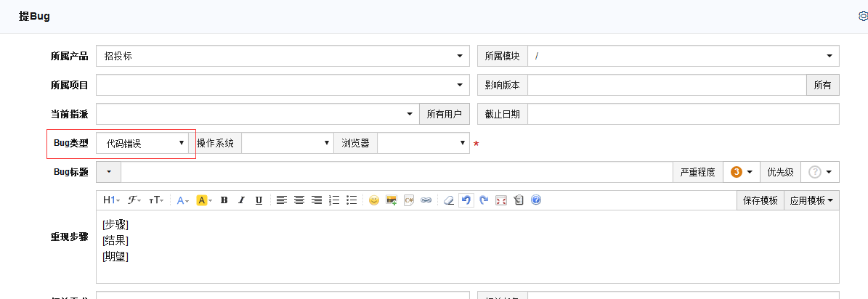The height and width of the screenshot is (299, 868).
Task: Open the 严重程度 severity dropdown
Action: coord(741,173)
